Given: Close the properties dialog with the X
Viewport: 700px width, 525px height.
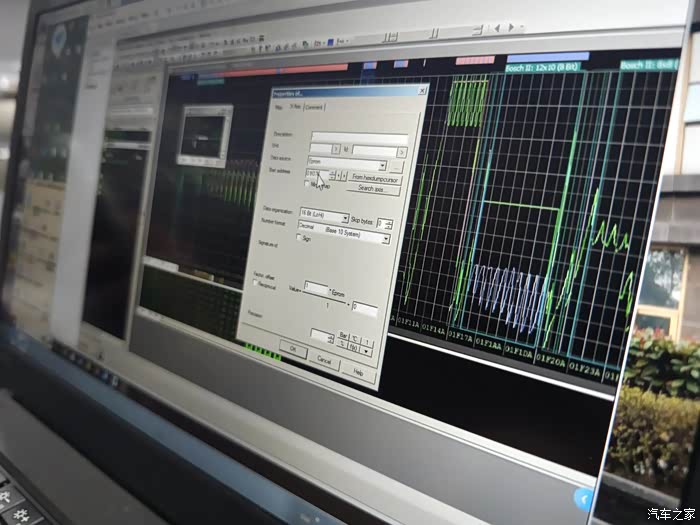Looking at the screenshot, I should (x=422, y=91).
